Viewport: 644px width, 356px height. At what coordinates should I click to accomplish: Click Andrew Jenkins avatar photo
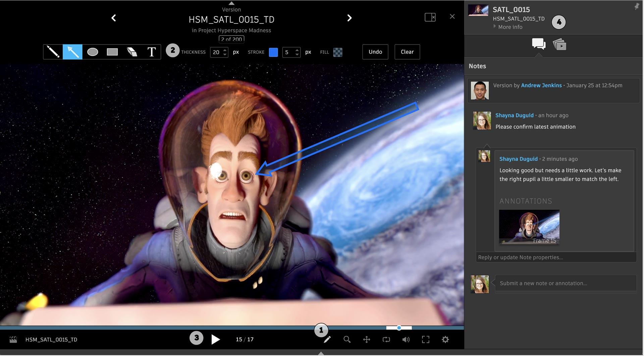[x=480, y=91]
